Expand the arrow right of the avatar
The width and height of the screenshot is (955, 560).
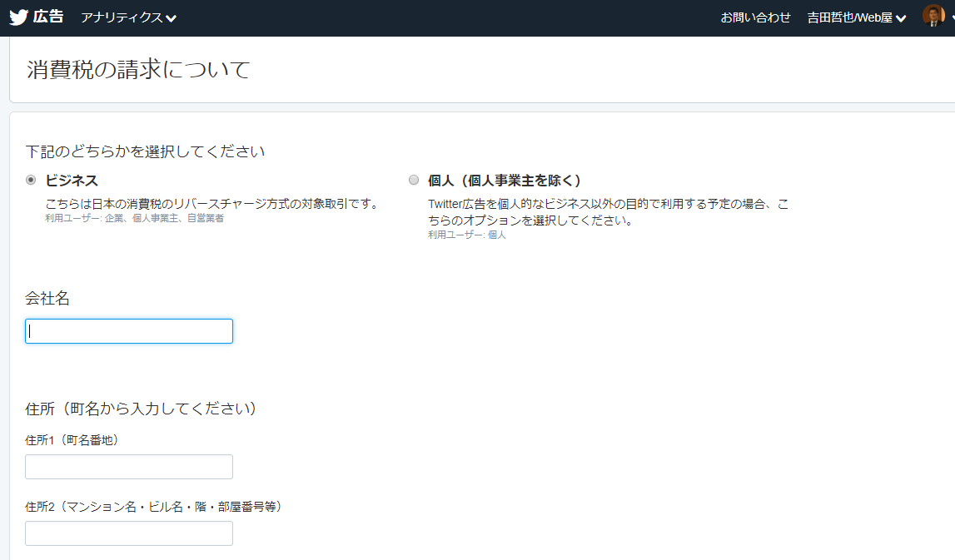(x=951, y=18)
